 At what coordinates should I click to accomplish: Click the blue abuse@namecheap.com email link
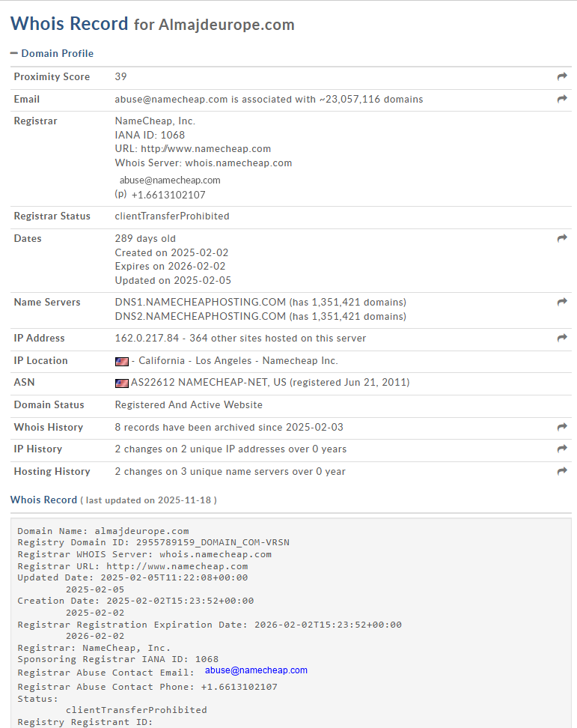click(256, 670)
